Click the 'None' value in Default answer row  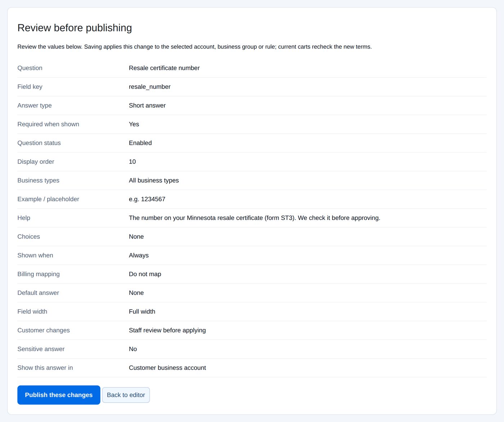[x=136, y=293]
